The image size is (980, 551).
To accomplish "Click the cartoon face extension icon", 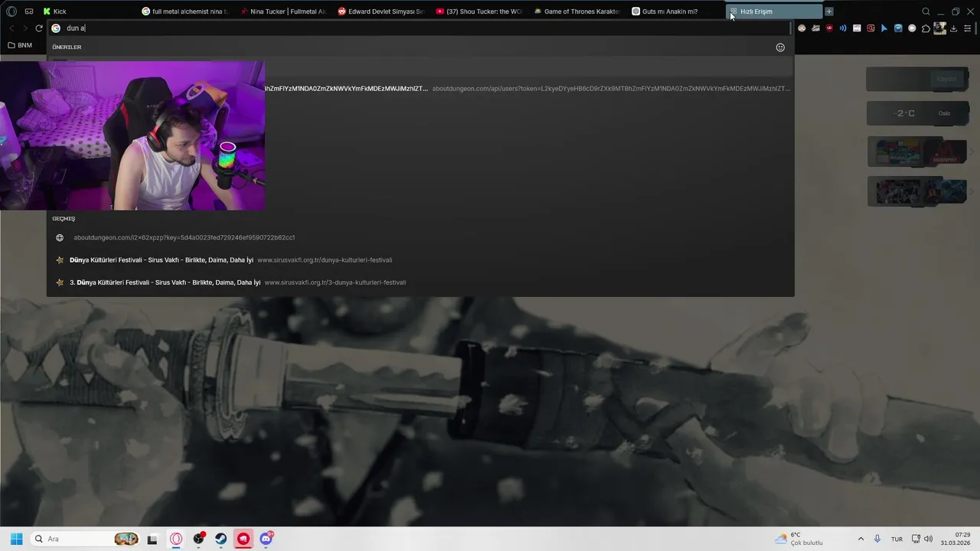I will click(x=802, y=28).
